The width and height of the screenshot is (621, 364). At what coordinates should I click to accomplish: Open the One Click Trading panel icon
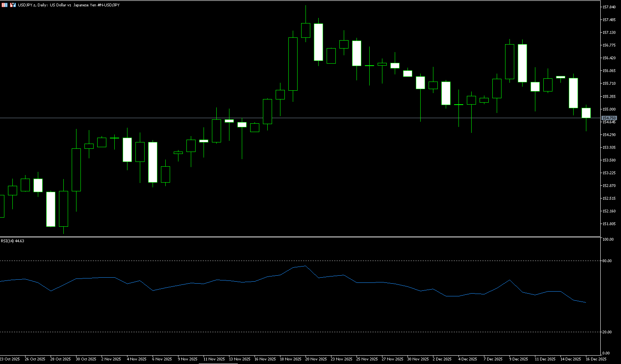tap(4, 5)
